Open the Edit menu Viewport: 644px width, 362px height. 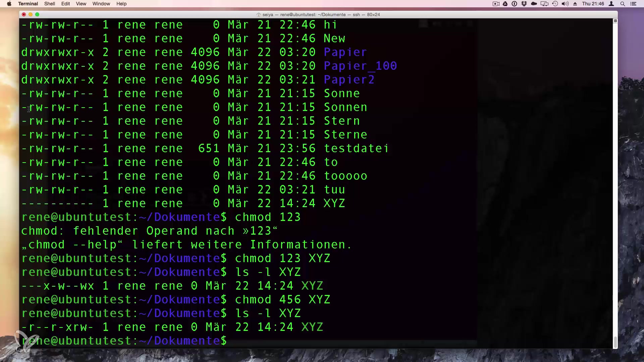(65, 4)
